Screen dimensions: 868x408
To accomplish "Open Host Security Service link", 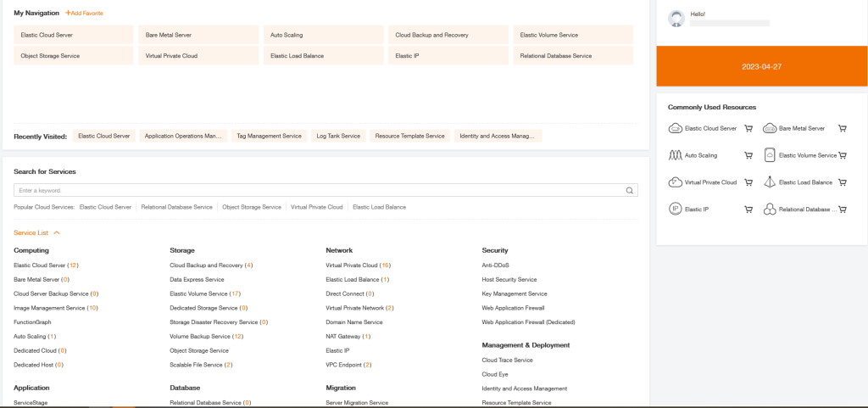I will click(x=509, y=280).
